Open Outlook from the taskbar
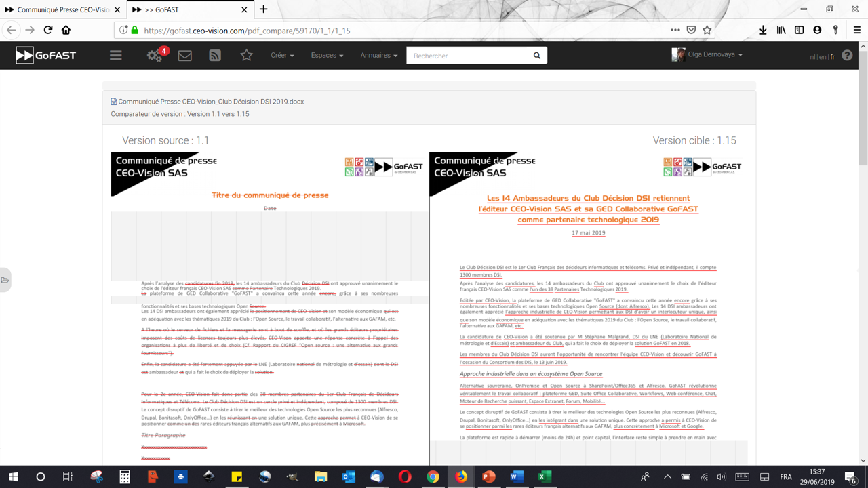The height and width of the screenshot is (488, 868). (x=349, y=476)
